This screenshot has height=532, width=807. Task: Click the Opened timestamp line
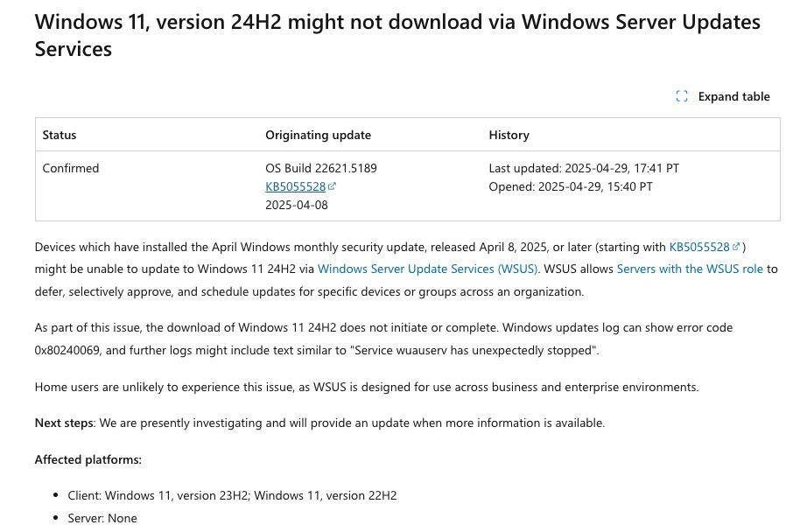(x=571, y=186)
